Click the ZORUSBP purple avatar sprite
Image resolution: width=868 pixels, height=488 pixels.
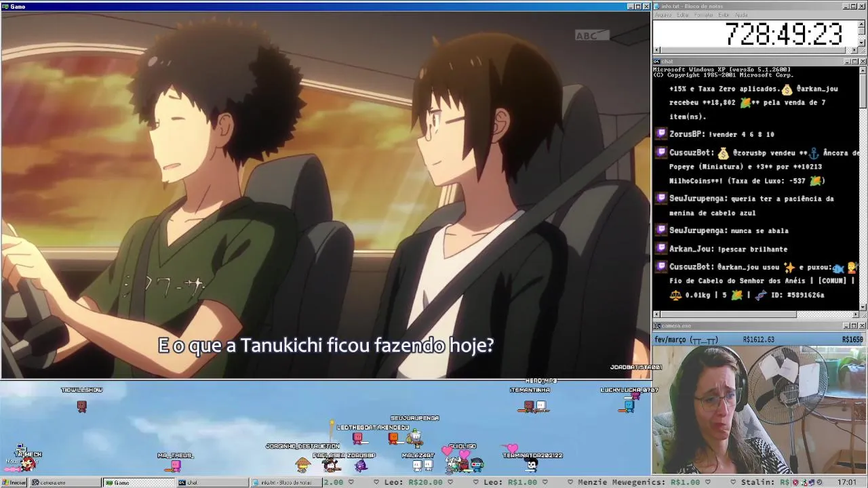[361, 465]
